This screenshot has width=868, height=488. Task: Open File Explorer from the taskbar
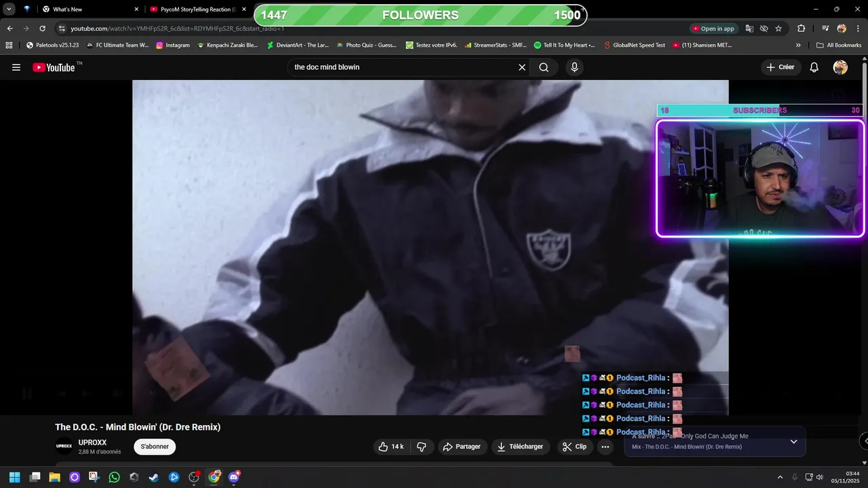(54, 477)
